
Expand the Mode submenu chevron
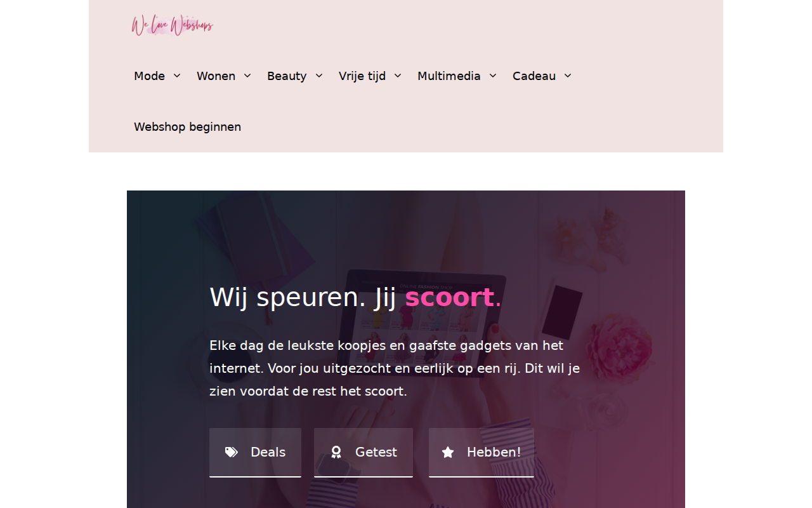pyautogui.click(x=177, y=76)
